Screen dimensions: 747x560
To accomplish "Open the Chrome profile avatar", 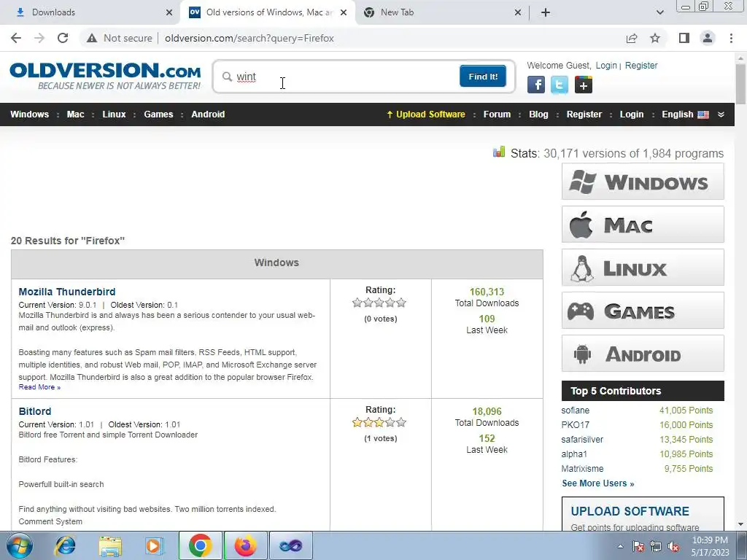I will (x=708, y=38).
